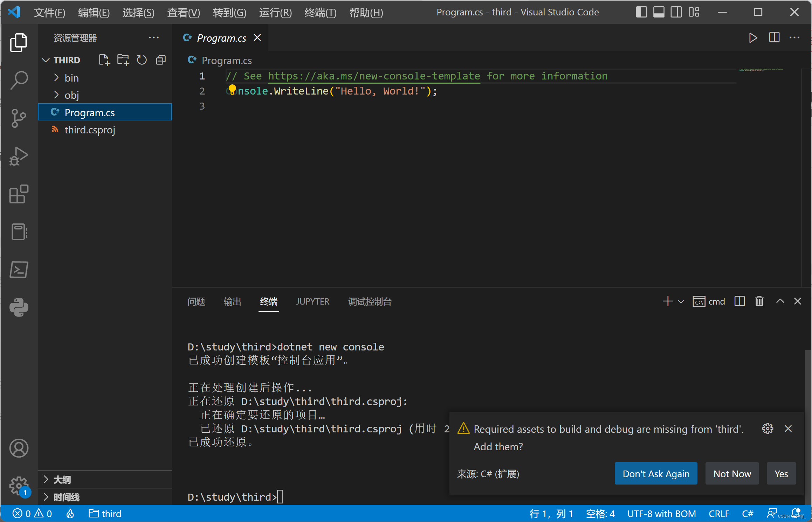Click the Search icon in activity bar
Image resolution: width=812 pixels, height=522 pixels.
click(18, 80)
